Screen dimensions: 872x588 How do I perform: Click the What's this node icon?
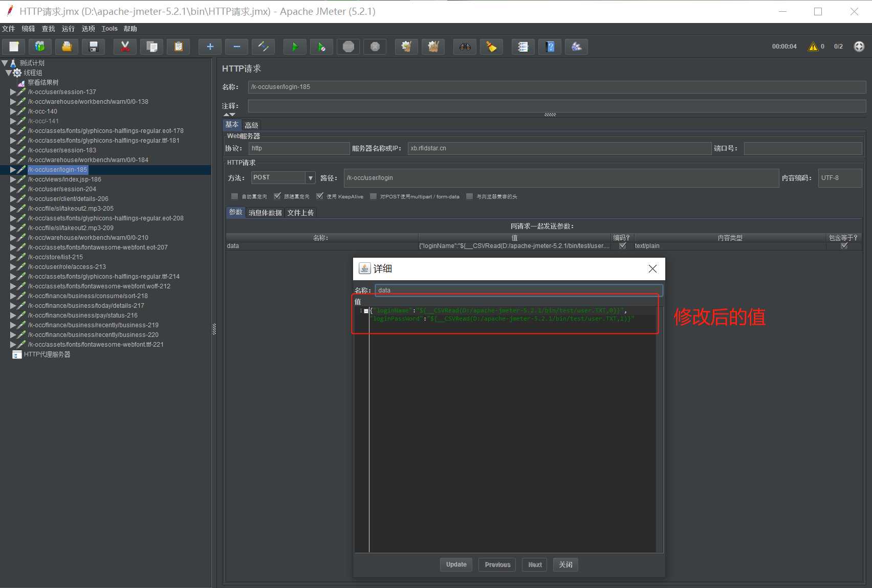[577, 47]
